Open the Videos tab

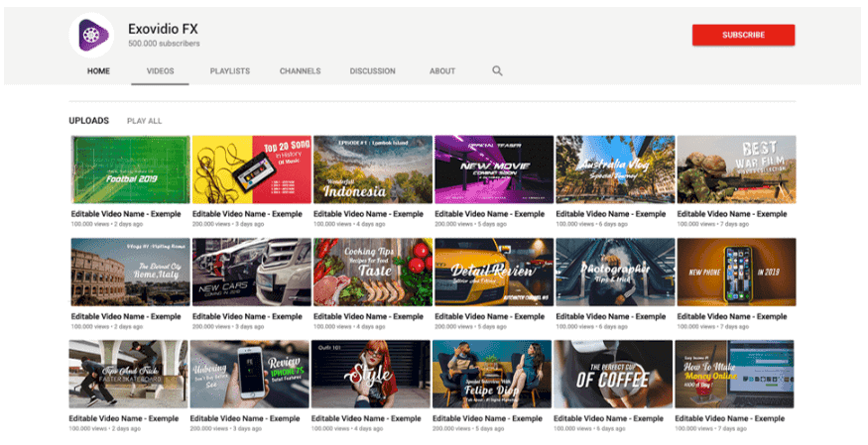[160, 71]
